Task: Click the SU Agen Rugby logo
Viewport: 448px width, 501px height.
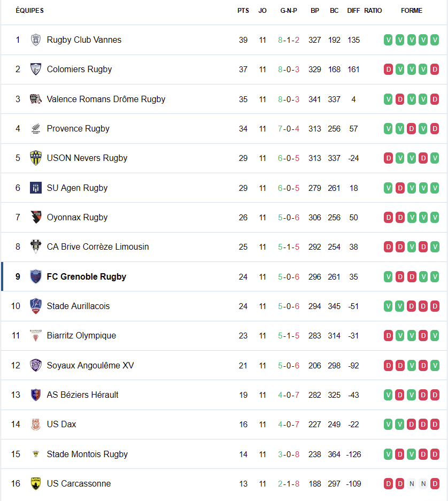Action: pyautogui.click(x=36, y=188)
